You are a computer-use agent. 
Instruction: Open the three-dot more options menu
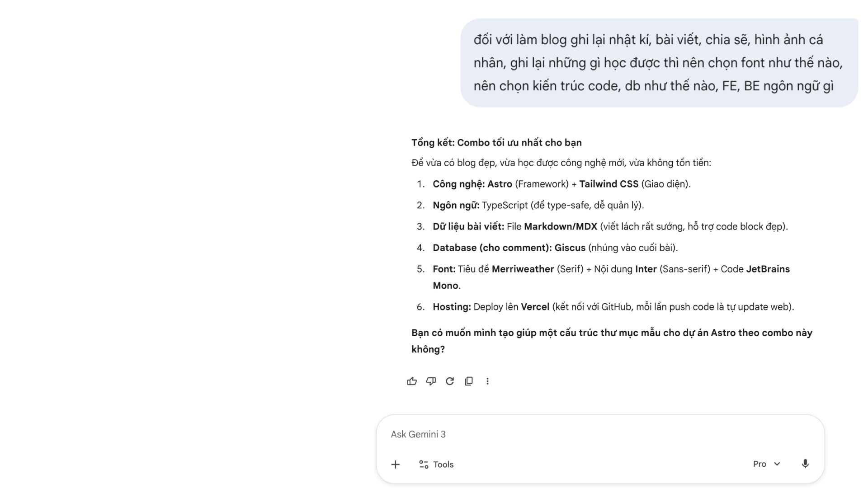pos(487,381)
